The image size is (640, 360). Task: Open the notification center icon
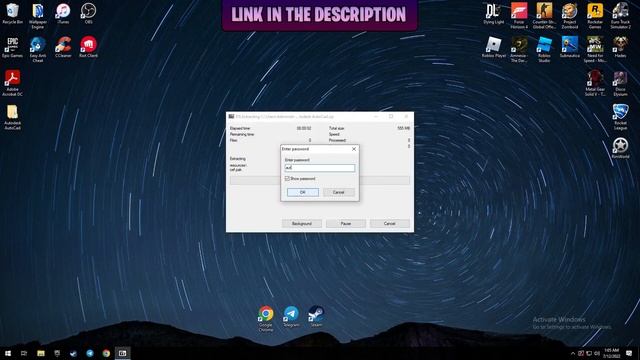[x=629, y=353]
